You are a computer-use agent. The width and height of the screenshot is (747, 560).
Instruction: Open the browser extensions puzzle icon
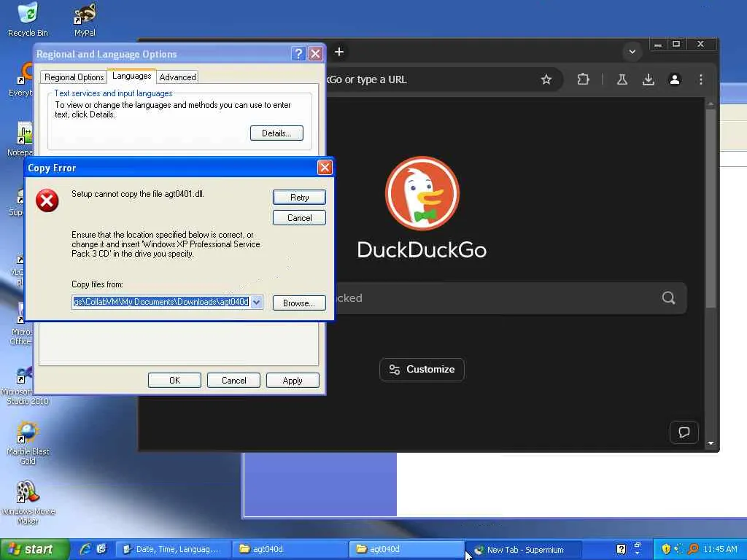[583, 79]
